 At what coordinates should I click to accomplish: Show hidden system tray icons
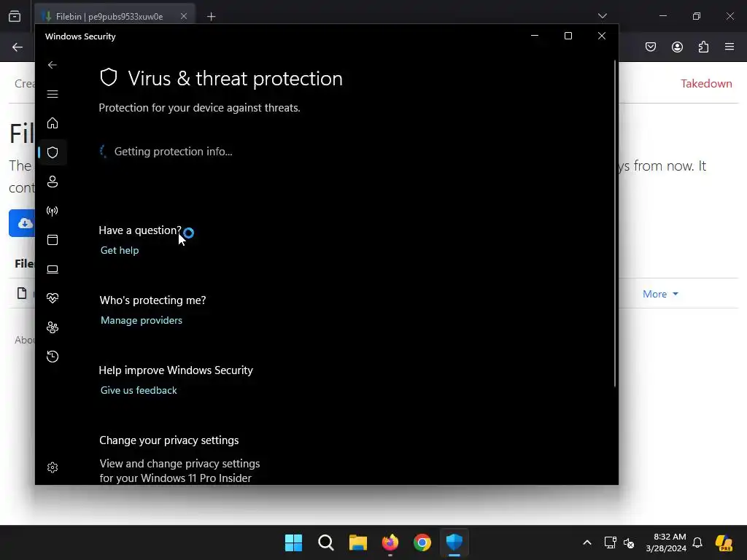point(587,542)
